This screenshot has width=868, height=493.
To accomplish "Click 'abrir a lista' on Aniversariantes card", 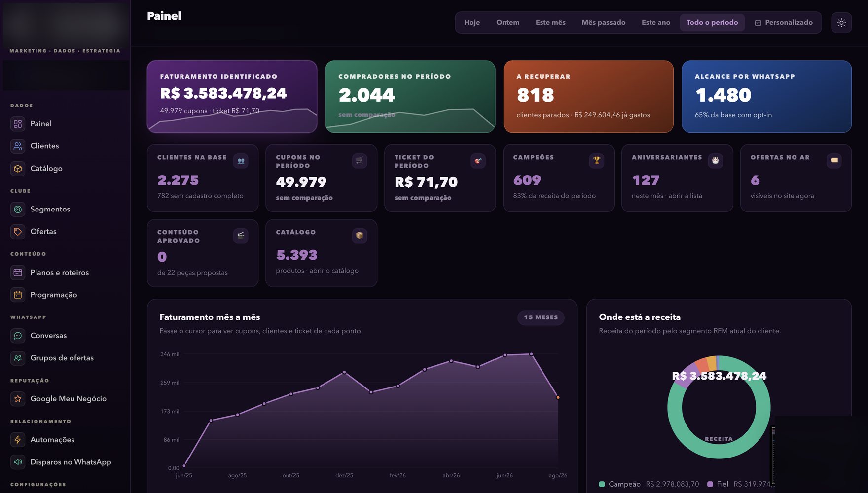I will [x=685, y=196].
